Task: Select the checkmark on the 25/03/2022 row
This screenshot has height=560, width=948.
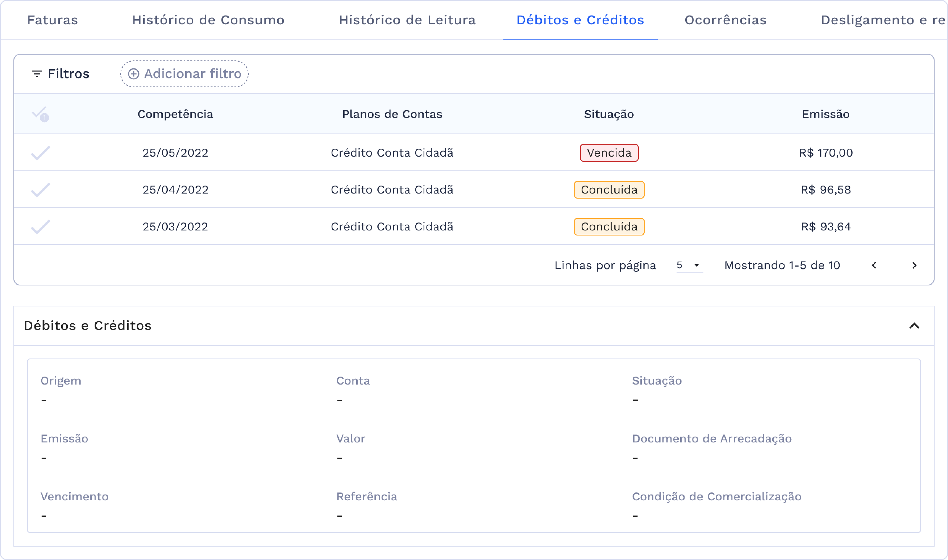Action: (40, 226)
